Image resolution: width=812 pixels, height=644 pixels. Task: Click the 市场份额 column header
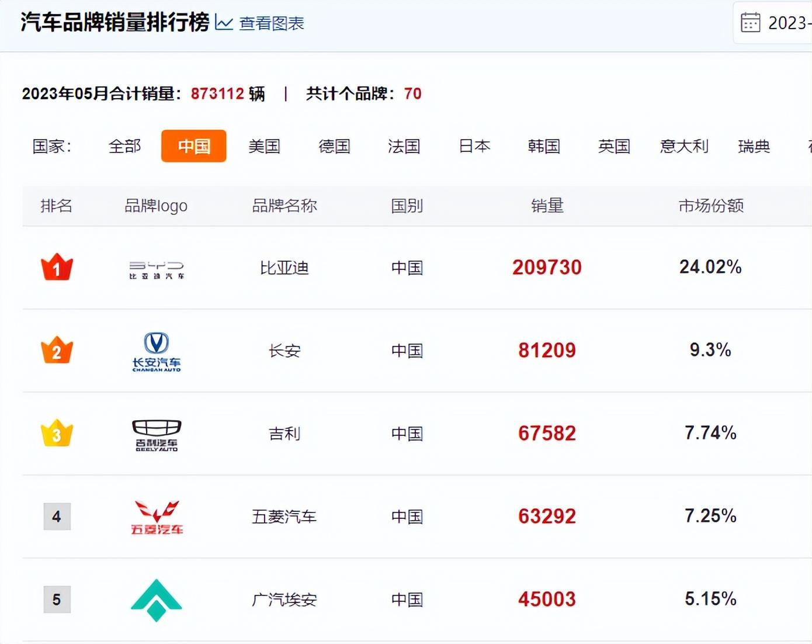coord(711,206)
